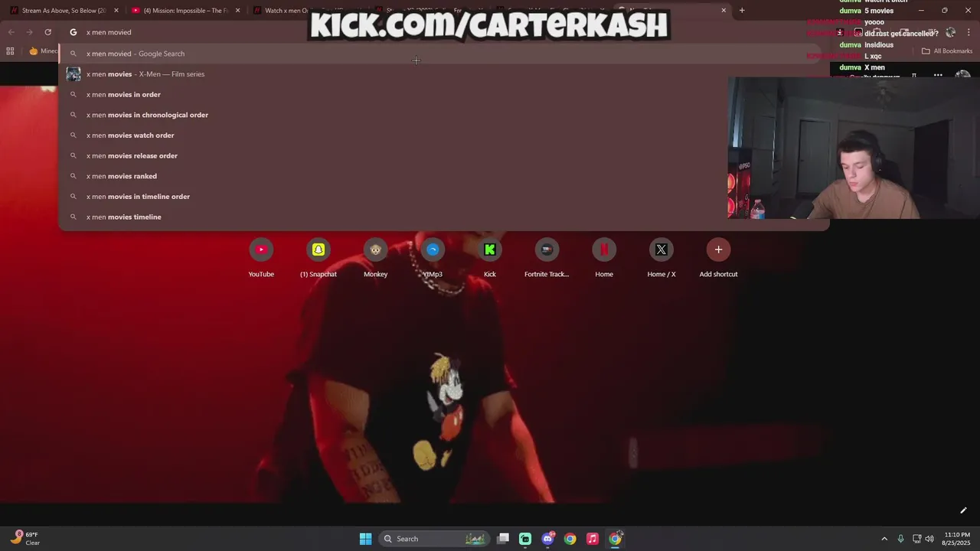Open the Minecraft bookmark in bookmarks bar
980x551 pixels.
43,51
